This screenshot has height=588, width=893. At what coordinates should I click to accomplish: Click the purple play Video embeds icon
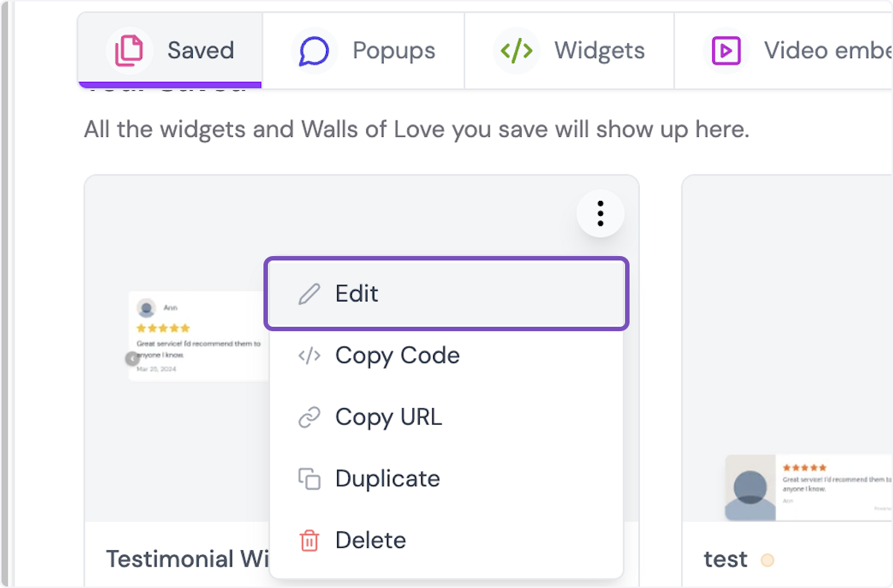tap(726, 50)
